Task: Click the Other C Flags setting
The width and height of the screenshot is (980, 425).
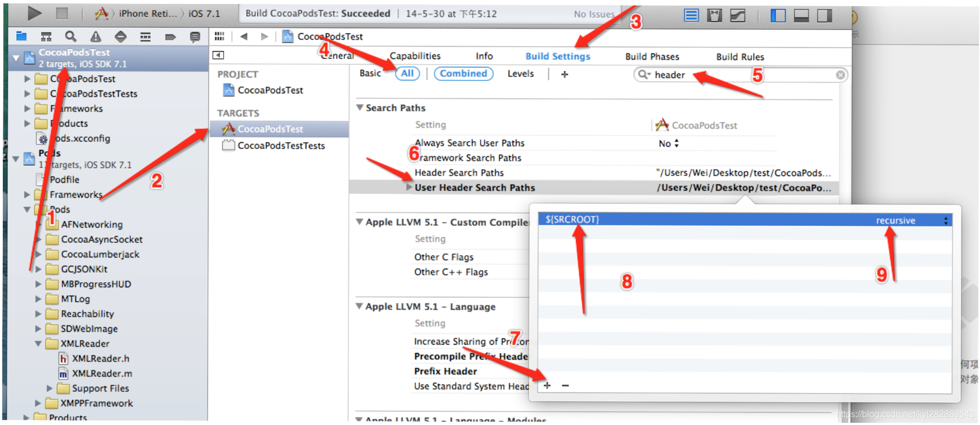Action: 444,257
